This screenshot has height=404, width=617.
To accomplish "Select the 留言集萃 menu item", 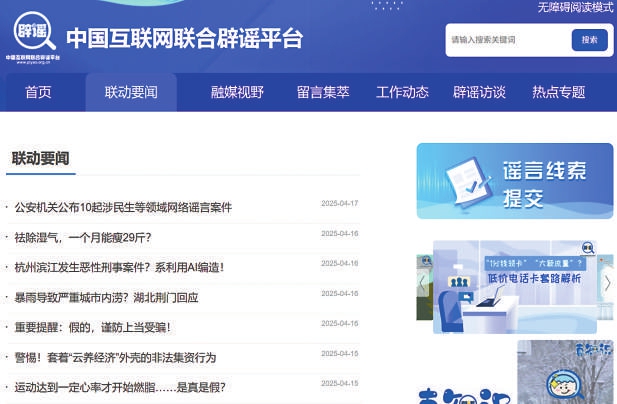I will click(x=323, y=92).
